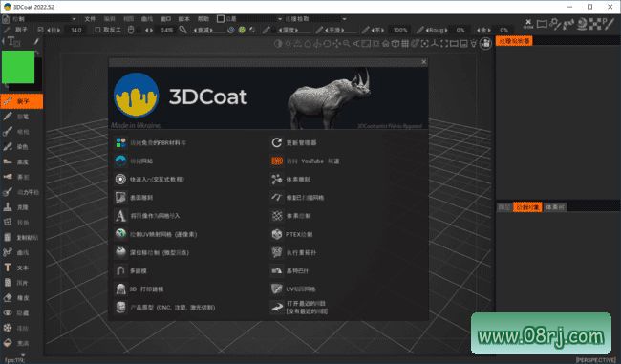Viewport: 621px width, 364px height.
Task: Toggle the green circle icon in top toolbar
Action: [x=242, y=30]
